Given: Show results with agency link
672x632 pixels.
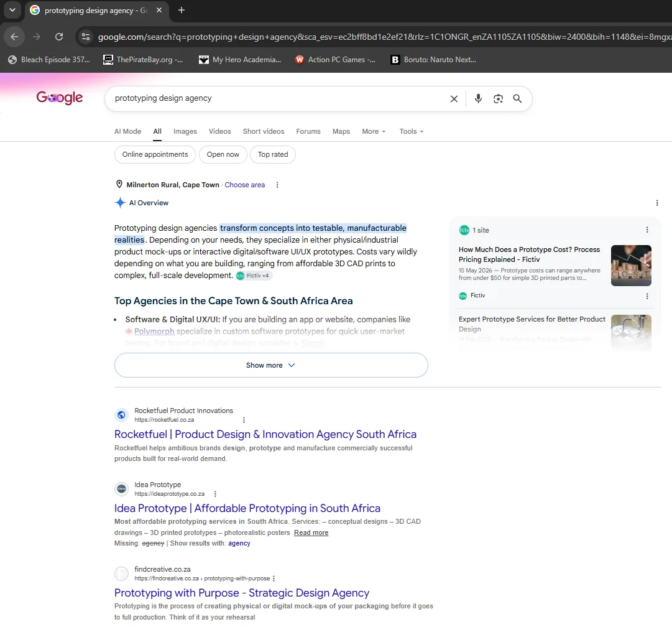Looking at the screenshot, I should pos(239,543).
